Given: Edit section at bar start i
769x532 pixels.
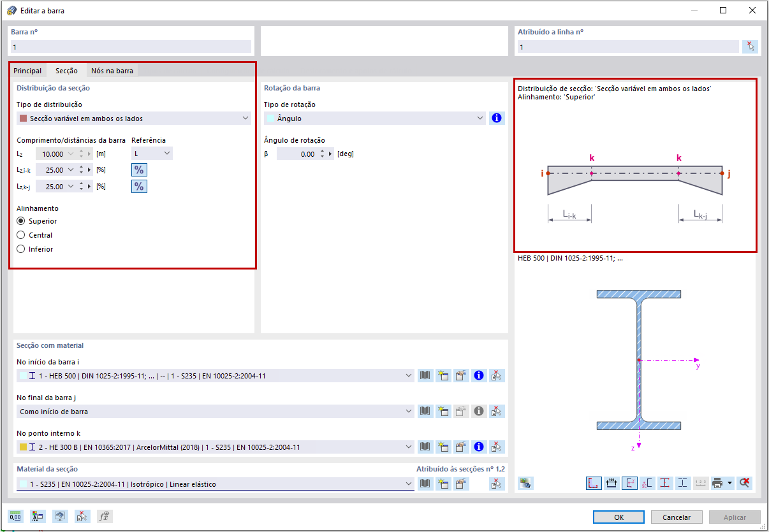Looking at the screenshot, I should (461, 376).
